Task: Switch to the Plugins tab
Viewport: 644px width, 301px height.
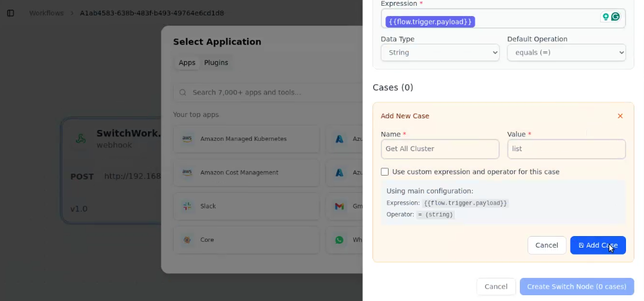Action: click(x=216, y=62)
